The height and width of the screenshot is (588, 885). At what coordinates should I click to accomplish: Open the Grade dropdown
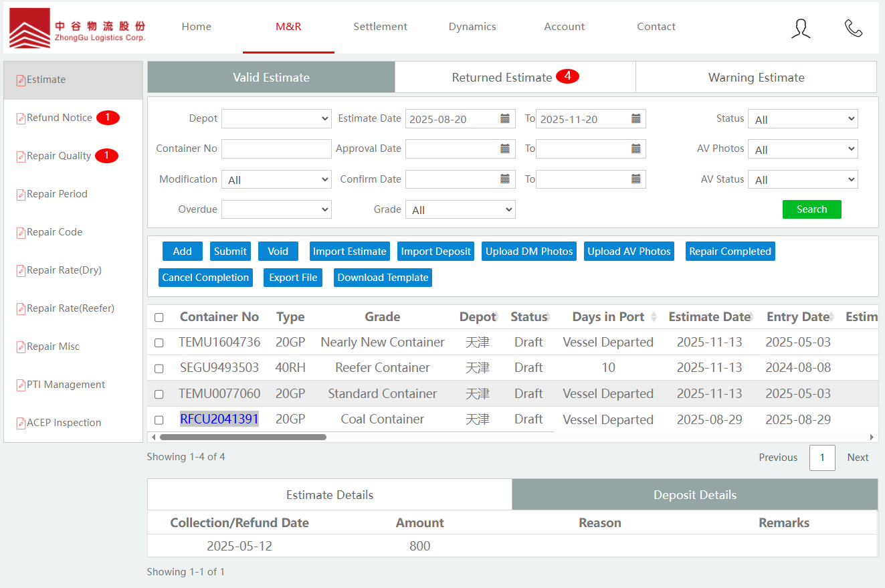pyautogui.click(x=460, y=210)
